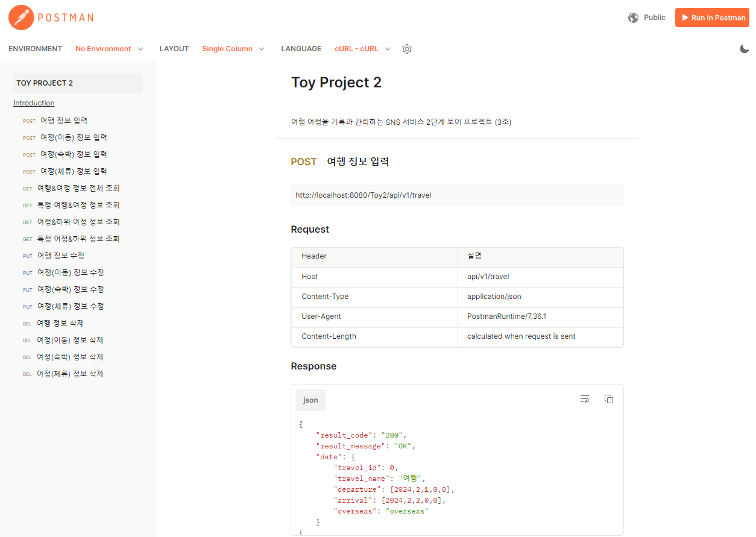Open the Introduction link in sidebar
Viewport: 756px width, 537px height.
pyautogui.click(x=34, y=103)
